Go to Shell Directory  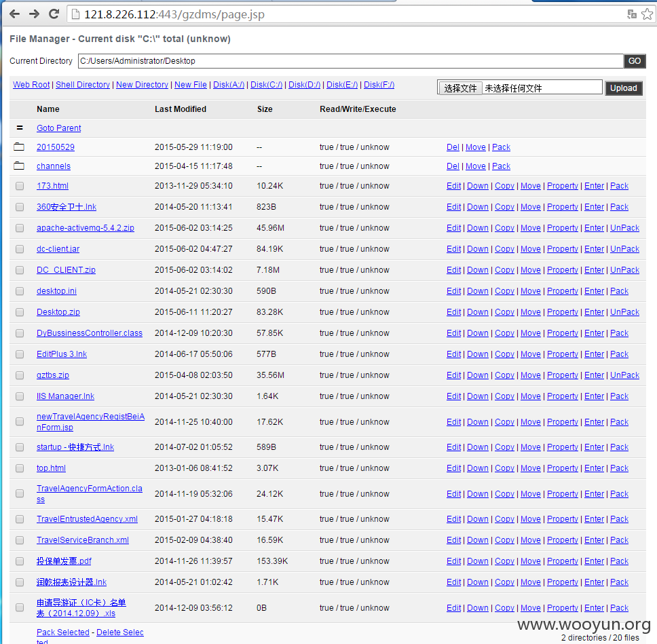83,85
